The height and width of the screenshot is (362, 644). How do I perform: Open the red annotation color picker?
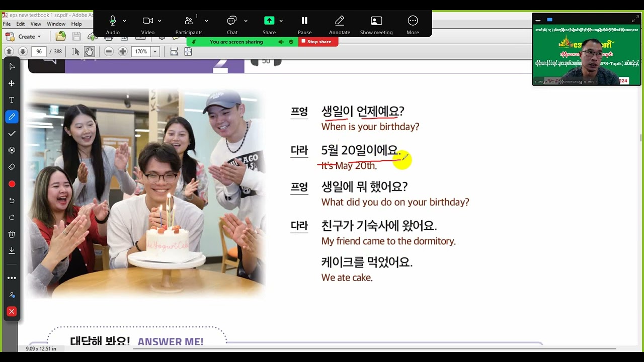click(x=12, y=184)
